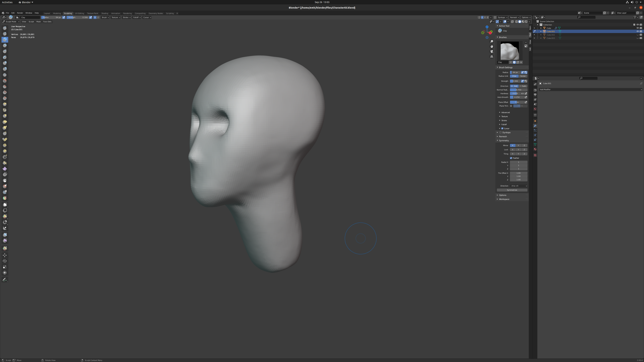Switch viewport to wireframe shading

tap(517, 21)
